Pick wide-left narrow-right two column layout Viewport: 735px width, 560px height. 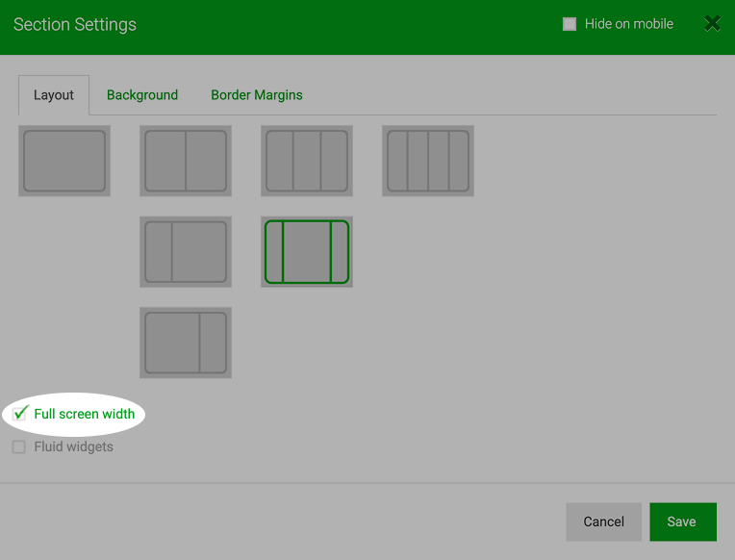(186, 343)
